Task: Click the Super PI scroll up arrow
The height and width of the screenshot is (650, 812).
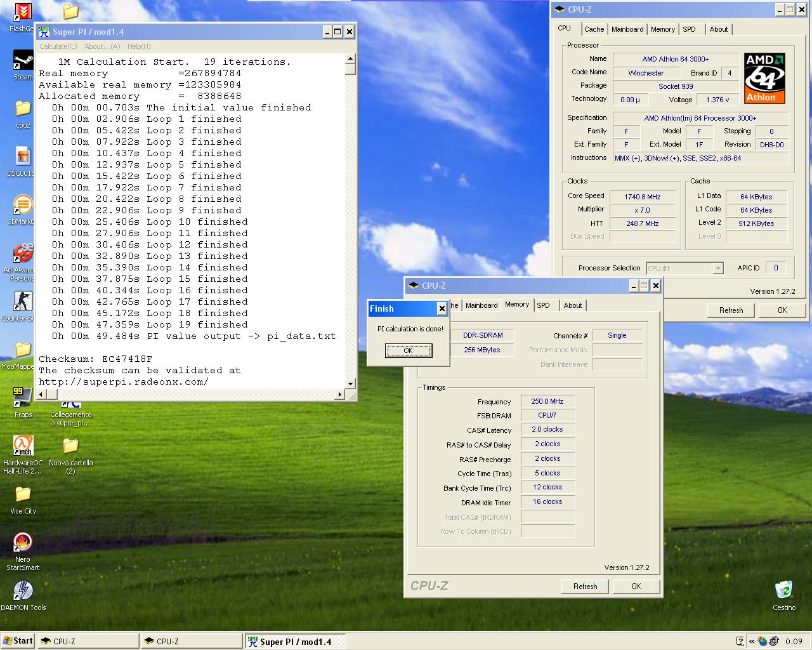Action: tap(350, 59)
